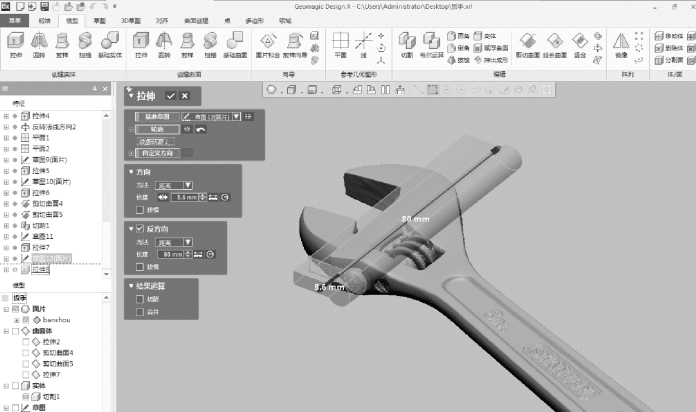Create a reference 线 (Line)

[364, 45]
